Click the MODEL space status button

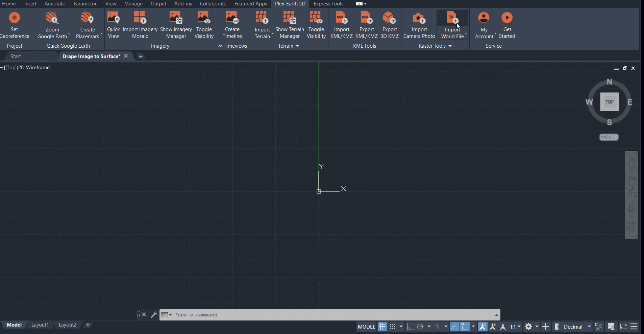click(x=366, y=327)
